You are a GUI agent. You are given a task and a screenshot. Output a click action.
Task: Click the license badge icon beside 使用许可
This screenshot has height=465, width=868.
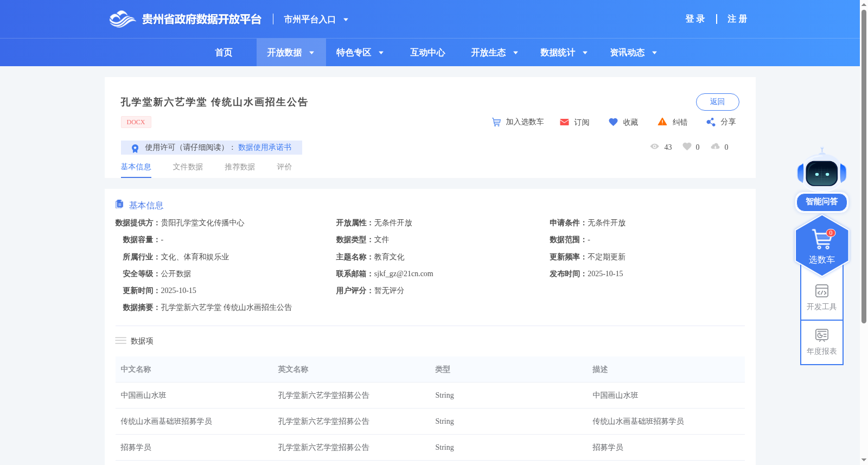[135, 148]
